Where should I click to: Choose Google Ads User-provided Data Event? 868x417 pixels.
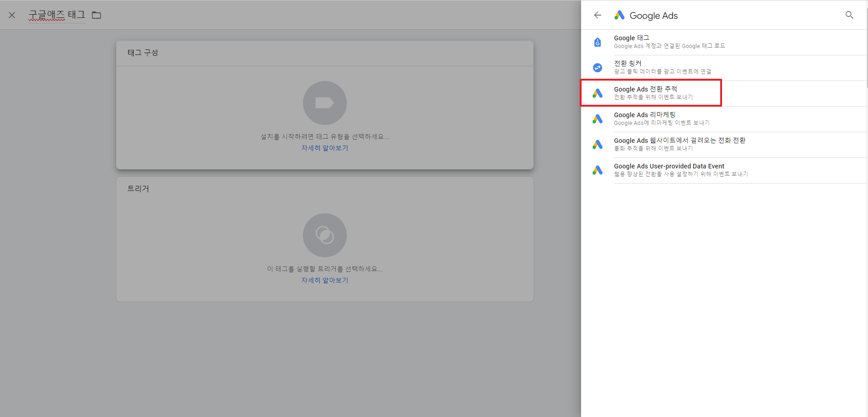[x=724, y=170]
